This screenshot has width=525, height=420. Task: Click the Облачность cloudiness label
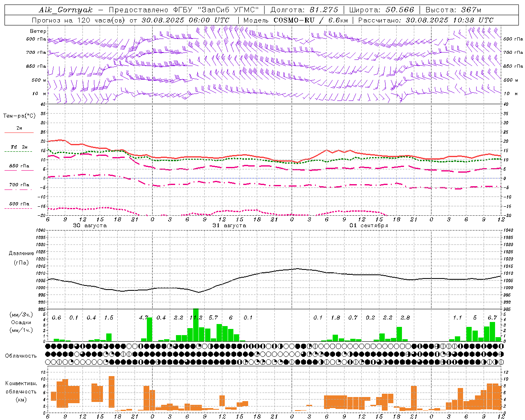coord(21,356)
